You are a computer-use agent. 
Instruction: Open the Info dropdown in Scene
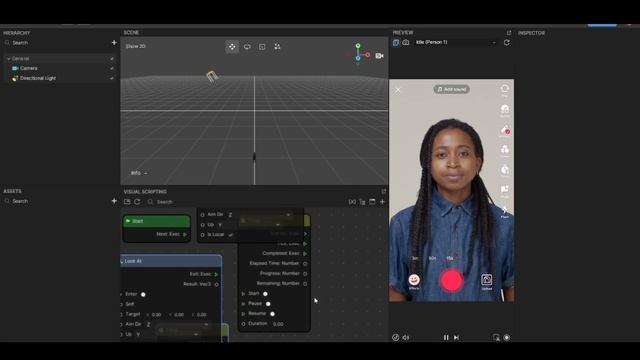point(139,173)
